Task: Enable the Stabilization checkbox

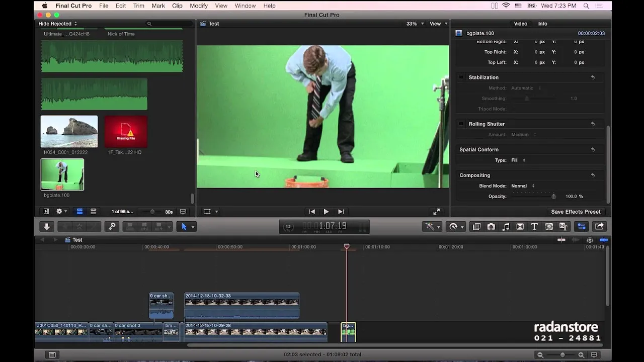Action: pos(461,77)
